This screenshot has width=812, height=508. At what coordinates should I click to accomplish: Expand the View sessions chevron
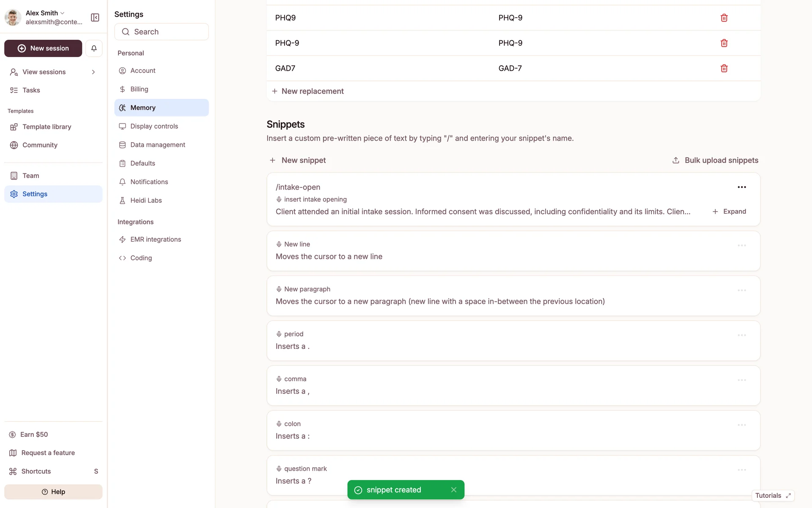click(x=93, y=72)
